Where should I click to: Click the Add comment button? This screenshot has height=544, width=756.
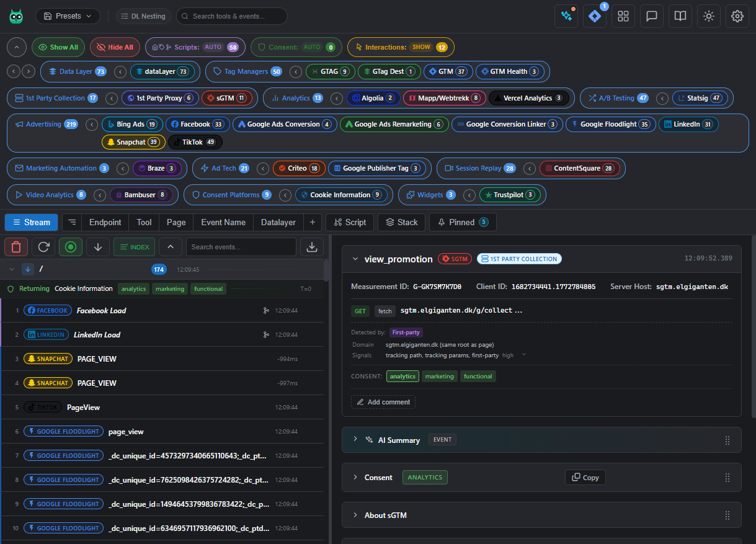383,402
